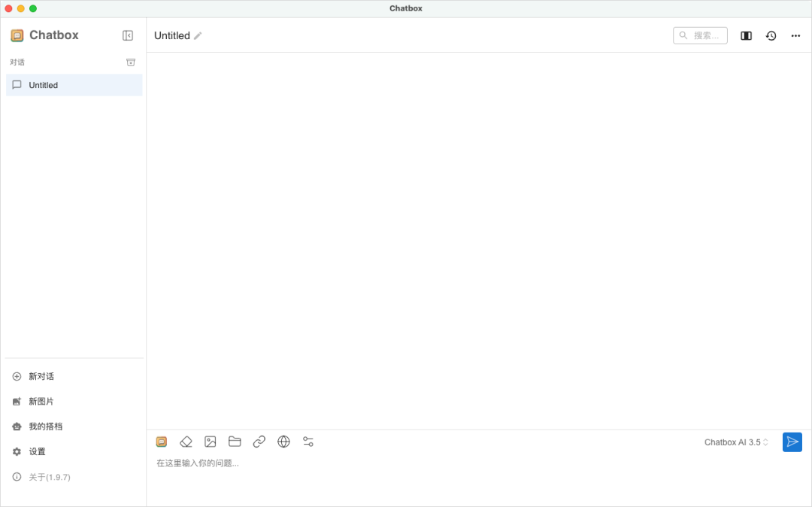Open conversation settings sliders icon
The height and width of the screenshot is (507, 812).
(308, 442)
